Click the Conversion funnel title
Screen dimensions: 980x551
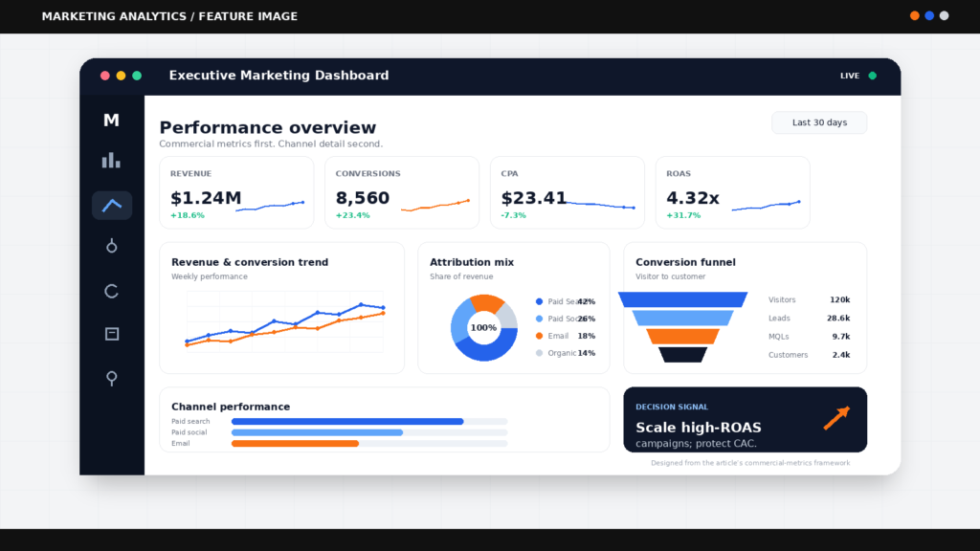[x=685, y=262]
